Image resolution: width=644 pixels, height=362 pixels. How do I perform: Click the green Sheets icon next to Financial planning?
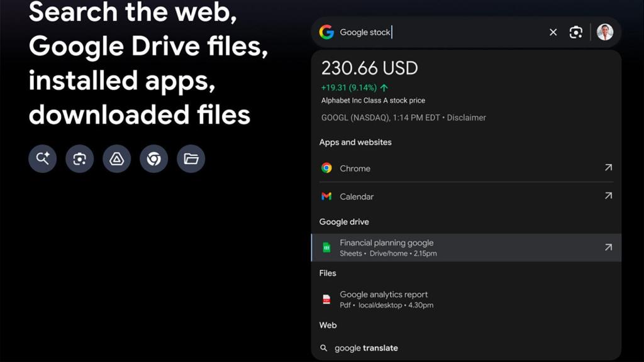[326, 247]
